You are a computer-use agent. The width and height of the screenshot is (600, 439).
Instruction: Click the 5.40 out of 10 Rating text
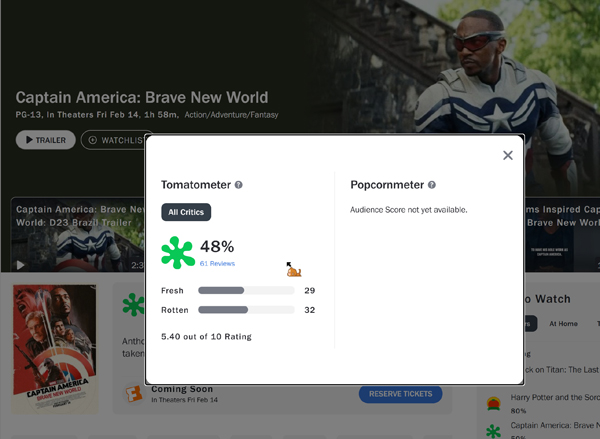click(206, 337)
